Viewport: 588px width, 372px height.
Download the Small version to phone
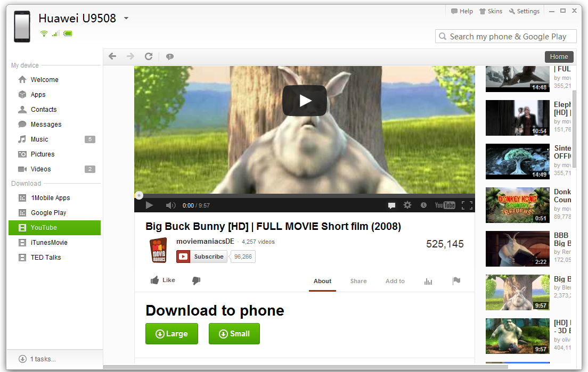234,333
